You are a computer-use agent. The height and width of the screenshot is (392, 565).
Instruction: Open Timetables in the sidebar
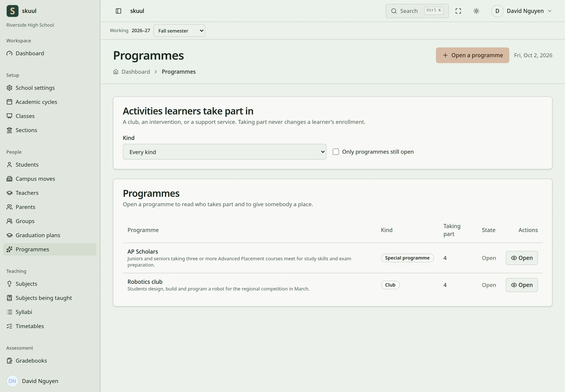[x=50, y=326]
